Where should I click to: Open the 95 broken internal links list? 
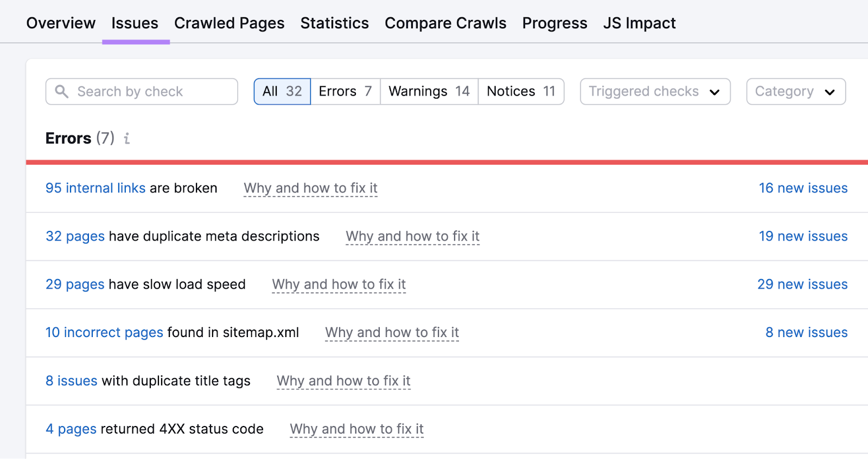(95, 188)
